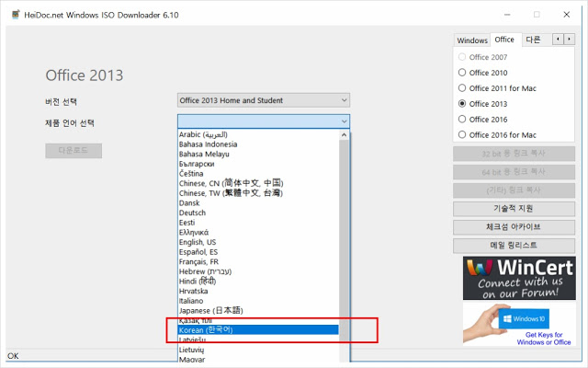Select the Office 2010 radio button
588x368 pixels.
coord(462,73)
